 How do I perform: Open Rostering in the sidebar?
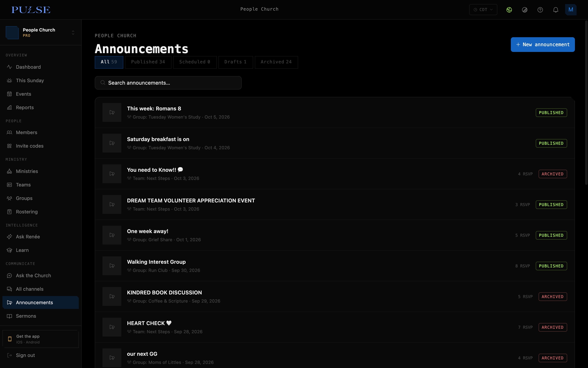(x=41, y=212)
